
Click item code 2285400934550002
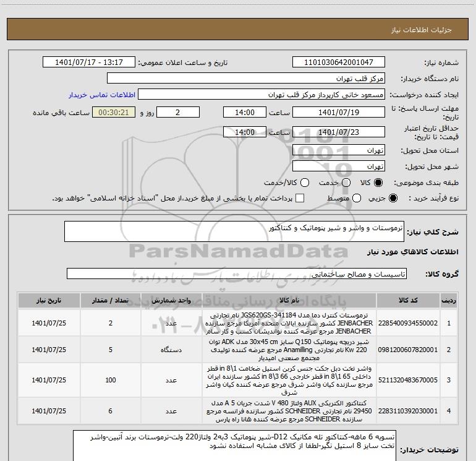click(x=408, y=323)
